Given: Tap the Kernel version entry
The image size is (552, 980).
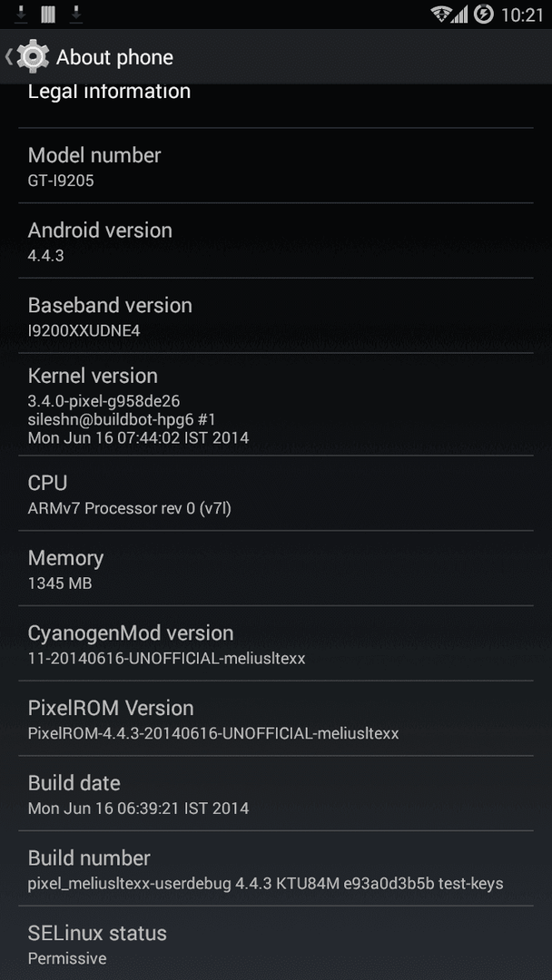Looking at the screenshot, I should (x=276, y=405).
